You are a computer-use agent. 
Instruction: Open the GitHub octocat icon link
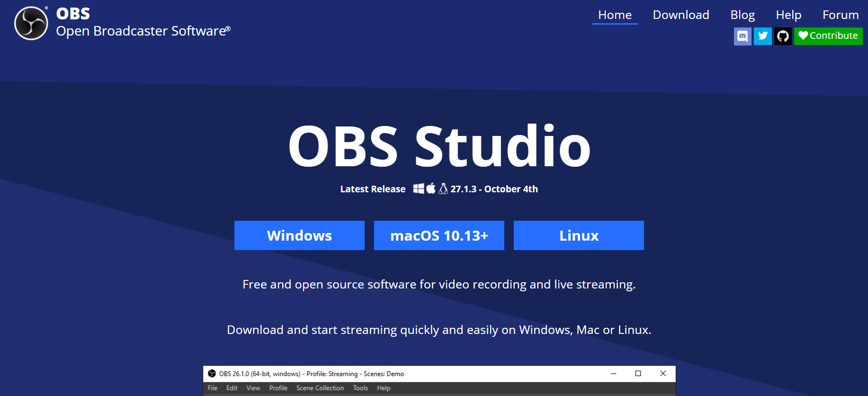click(783, 36)
